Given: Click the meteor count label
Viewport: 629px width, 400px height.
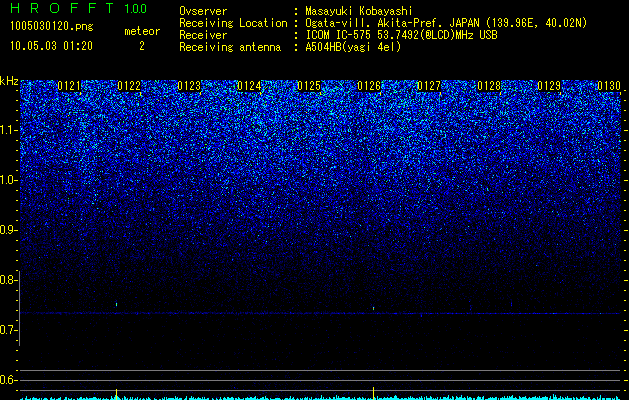Looking at the screenshot, I should (142, 31).
